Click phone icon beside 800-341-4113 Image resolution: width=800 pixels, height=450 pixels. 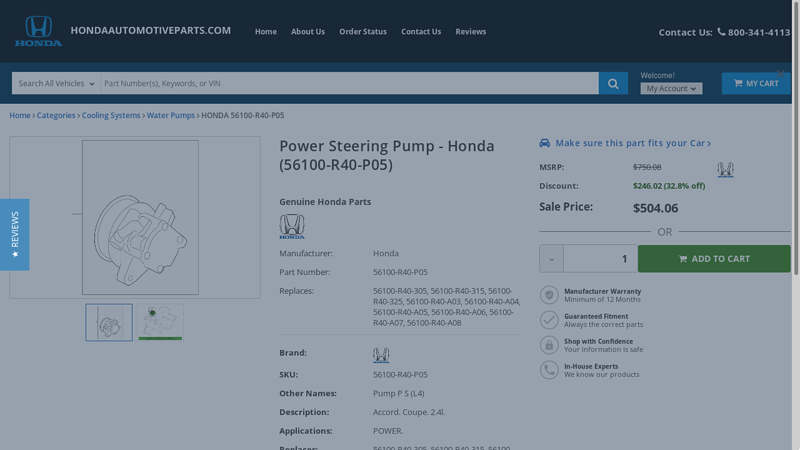tap(721, 32)
